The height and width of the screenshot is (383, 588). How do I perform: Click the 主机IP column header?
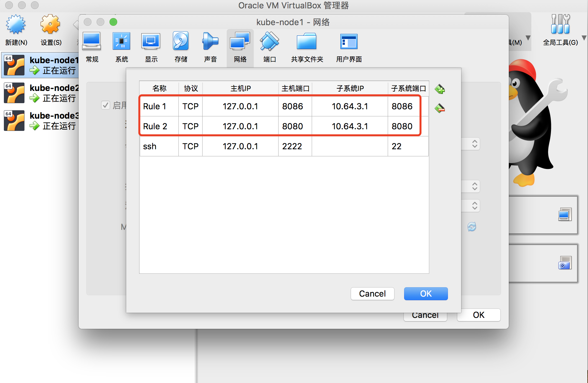(x=240, y=88)
